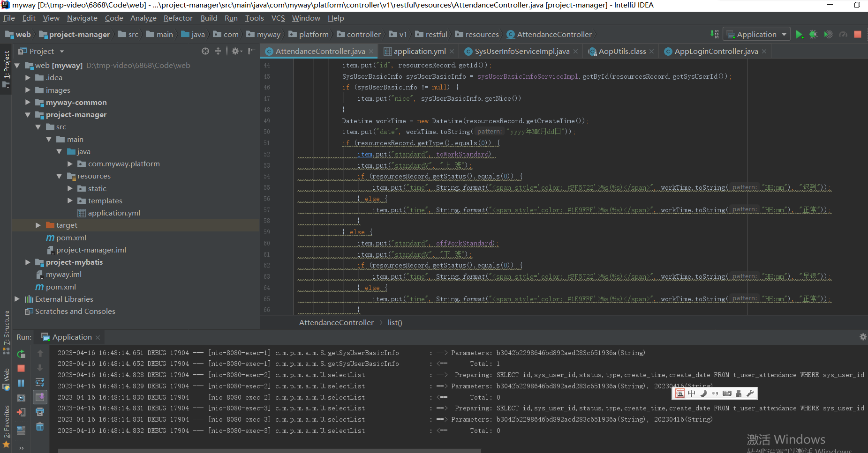This screenshot has width=868, height=453.
Task: Close the Application run tab
Action: pos(98,337)
